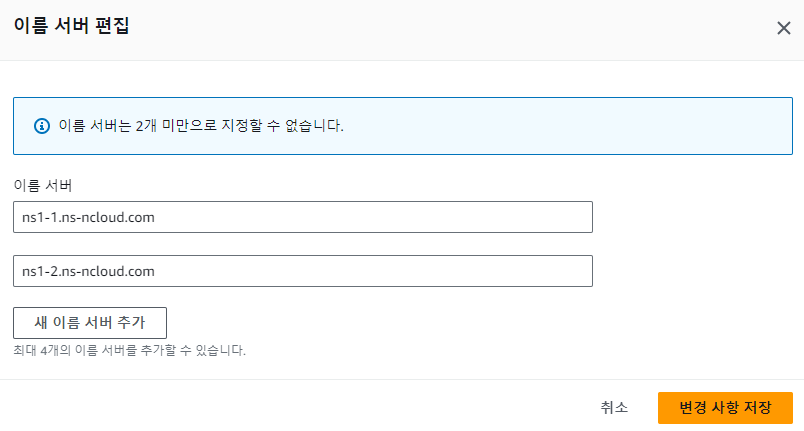Dismiss the edit dialog via the top-right X
The height and width of the screenshot is (431, 804).
click(x=783, y=28)
